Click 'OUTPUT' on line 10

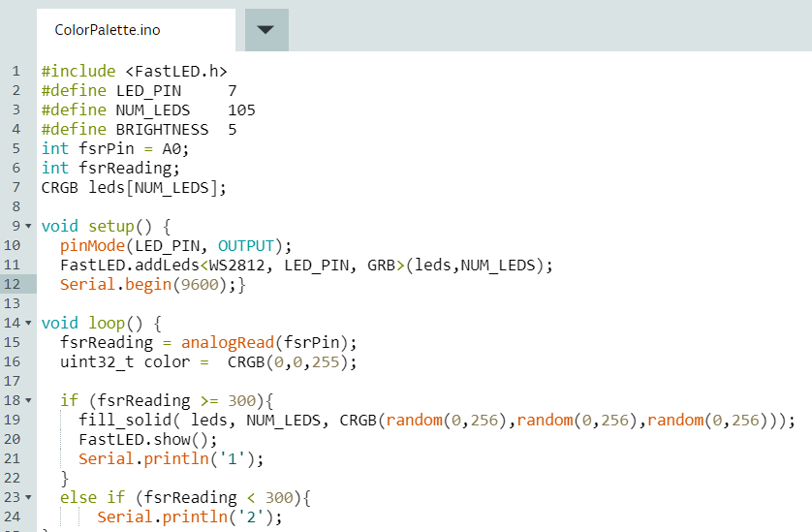click(x=246, y=246)
